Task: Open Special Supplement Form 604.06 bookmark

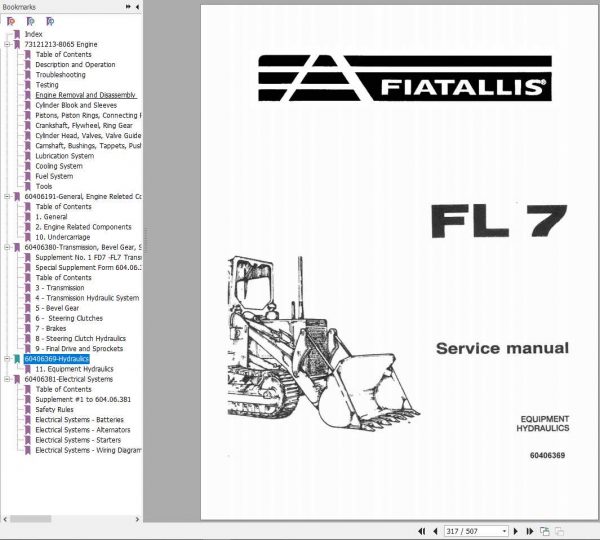Action: pos(88,268)
